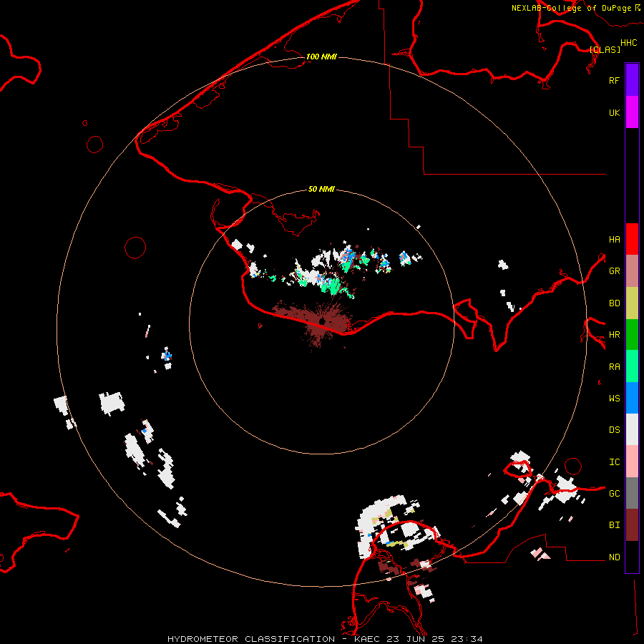644x644 pixels.
Task: Click the BI legend label
Action: point(614,525)
